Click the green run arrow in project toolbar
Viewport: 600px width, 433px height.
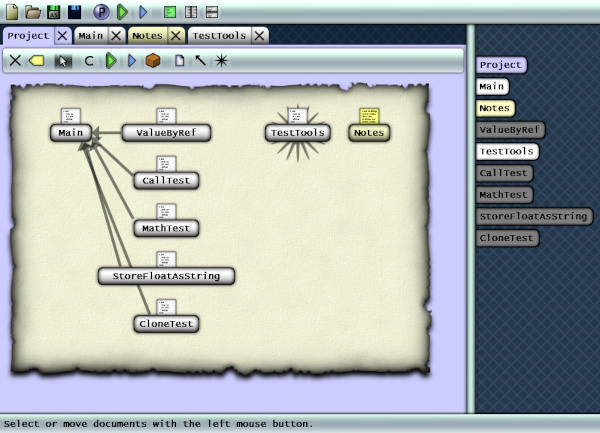point(111,60)
